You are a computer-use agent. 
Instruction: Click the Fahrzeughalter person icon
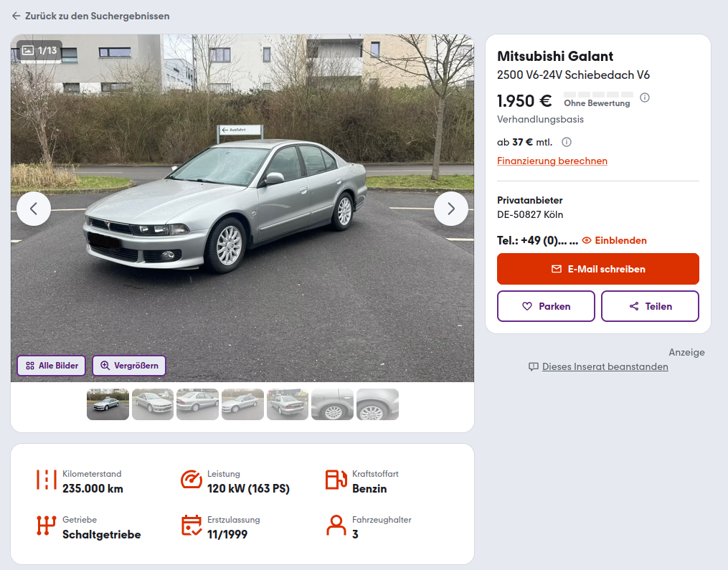click(336, 526)
